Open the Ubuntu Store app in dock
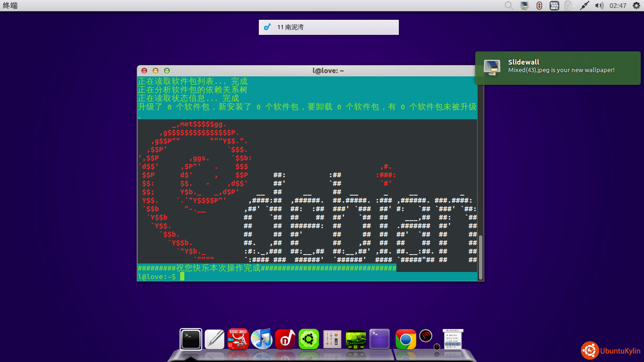Image resolution: width=644 pixels, height=362 pixels. tap(238, 339)
